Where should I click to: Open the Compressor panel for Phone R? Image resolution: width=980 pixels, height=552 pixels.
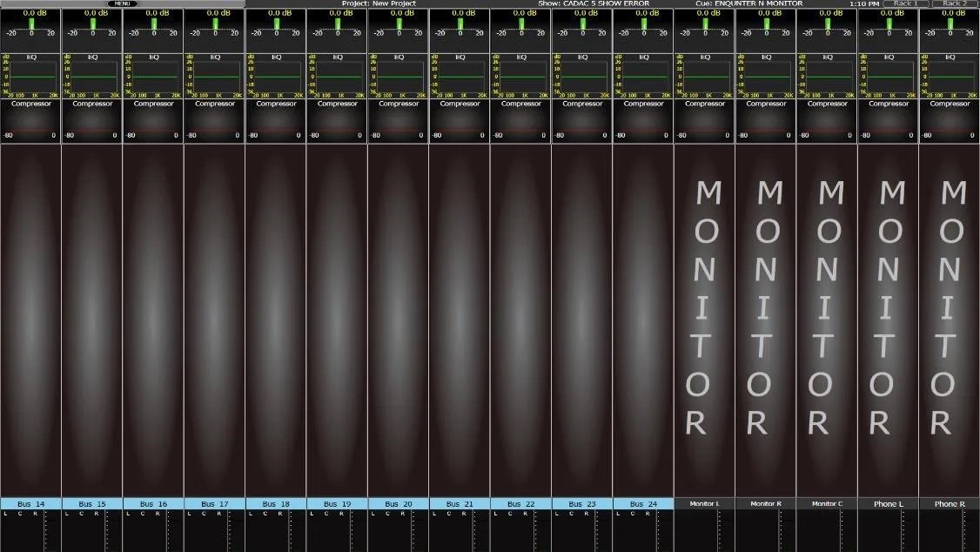950,121
